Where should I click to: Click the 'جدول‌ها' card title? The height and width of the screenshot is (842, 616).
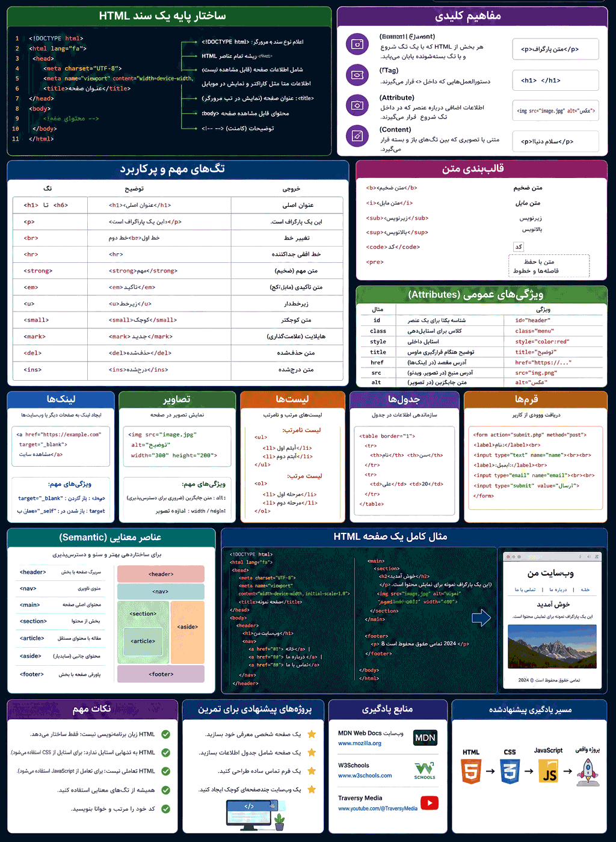point(404,399)
